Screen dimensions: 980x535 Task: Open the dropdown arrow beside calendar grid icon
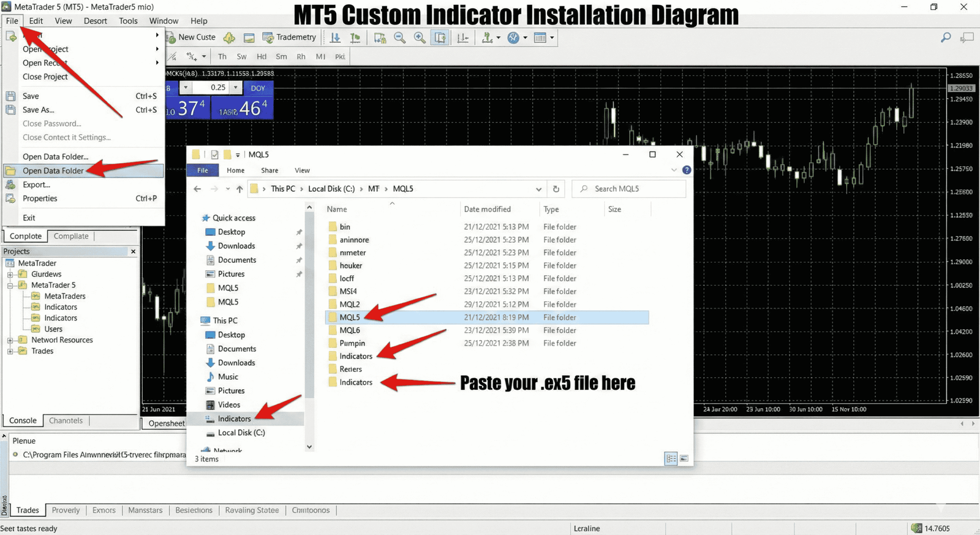pos(552,38)
